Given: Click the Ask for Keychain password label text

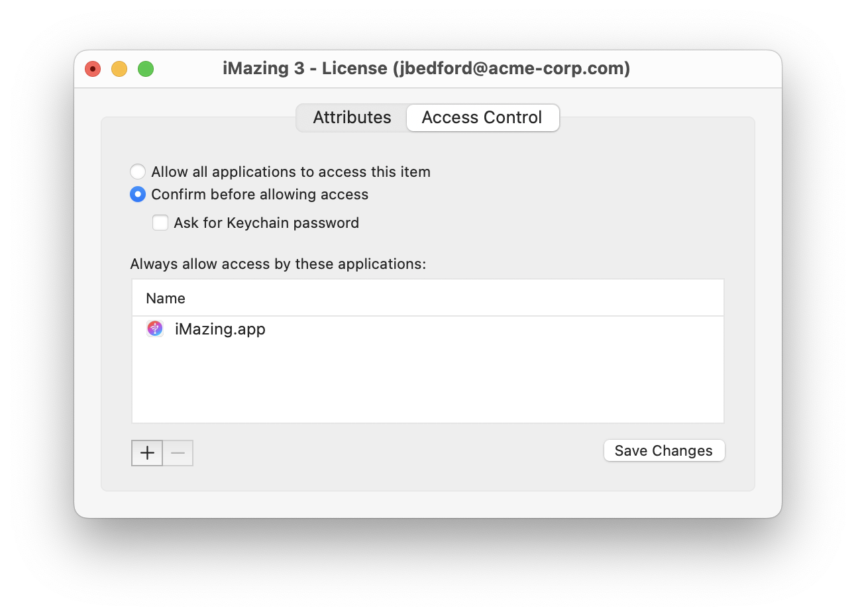Looking at the screenshot, I should pos(266,223).
